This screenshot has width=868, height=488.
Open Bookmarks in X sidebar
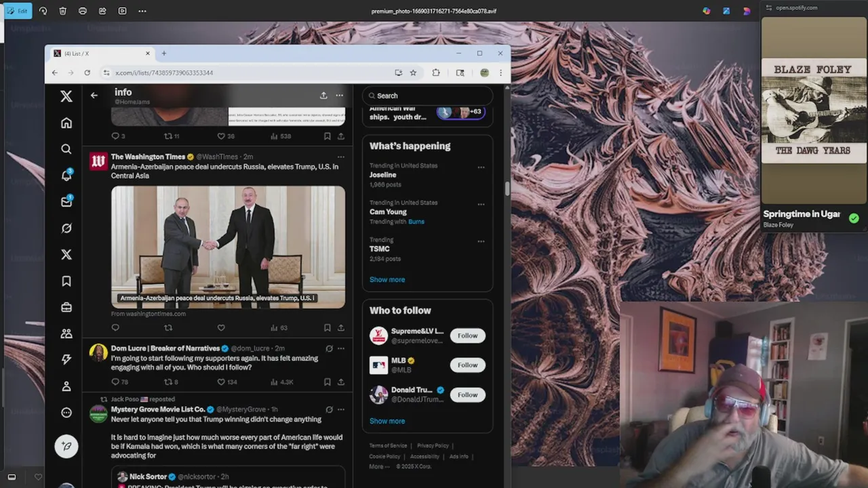point(66,281)
